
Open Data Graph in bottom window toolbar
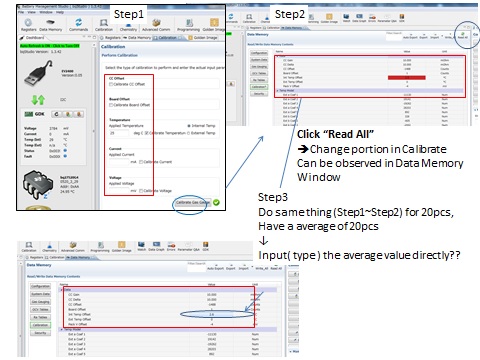156,247
